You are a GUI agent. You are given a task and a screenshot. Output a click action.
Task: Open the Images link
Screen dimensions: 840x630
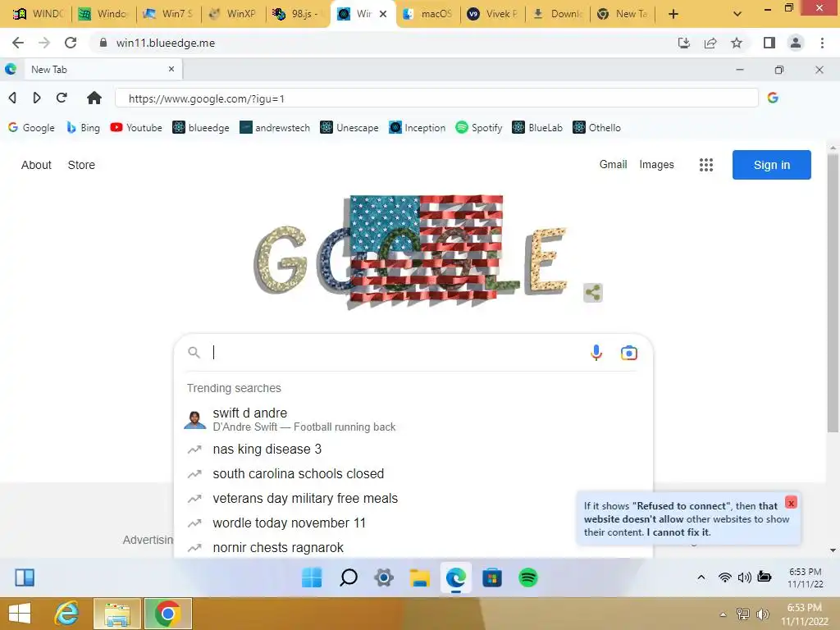[x=656, y=164]
